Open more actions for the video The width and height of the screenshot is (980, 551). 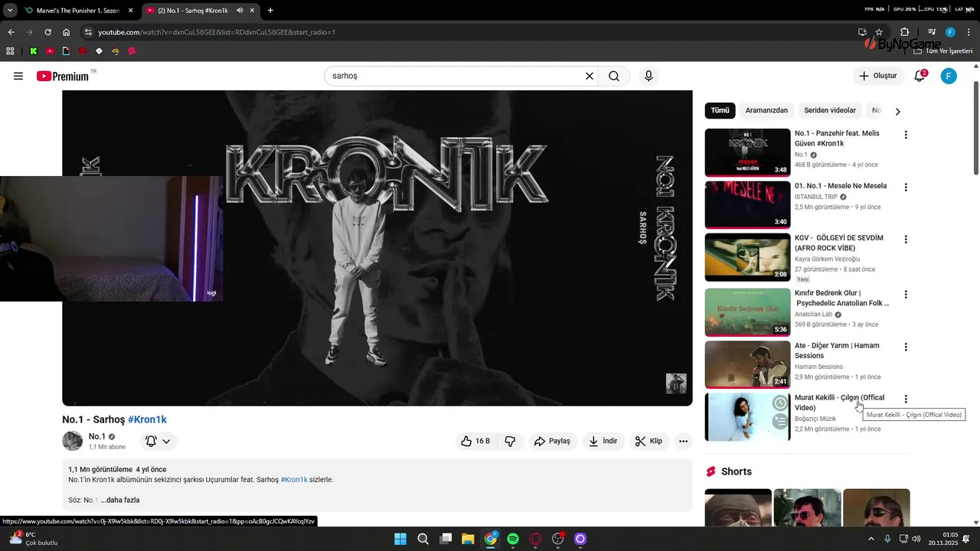point(683,441)
